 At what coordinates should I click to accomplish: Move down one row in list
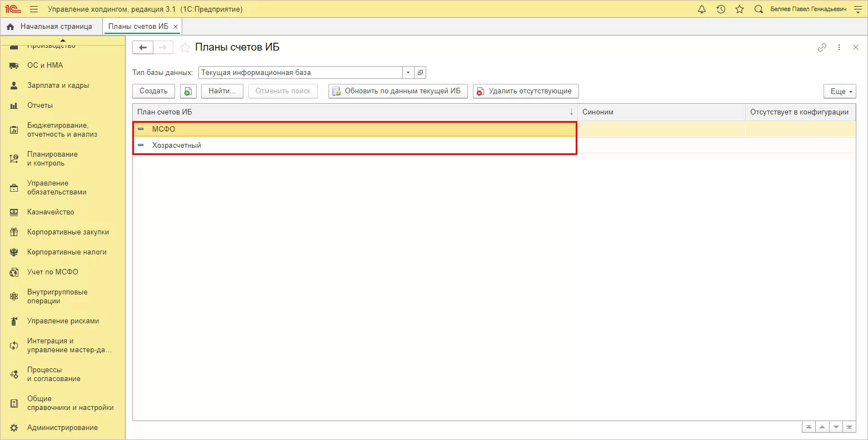tap(836, 427)
